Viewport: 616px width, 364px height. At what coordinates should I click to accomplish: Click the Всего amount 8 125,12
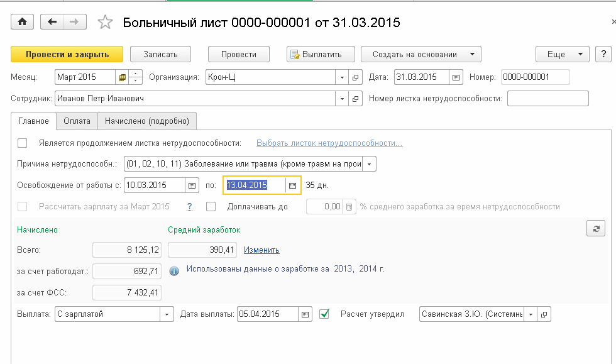point(127,250)
